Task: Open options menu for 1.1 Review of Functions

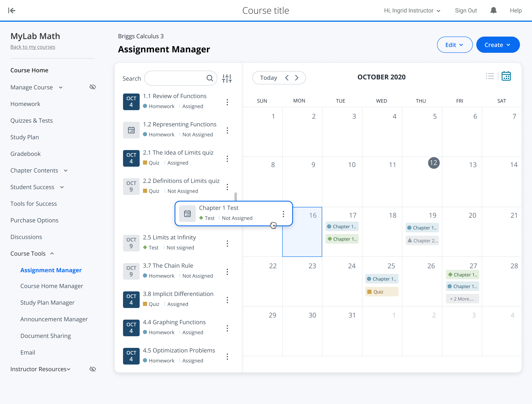Action: 227,102
